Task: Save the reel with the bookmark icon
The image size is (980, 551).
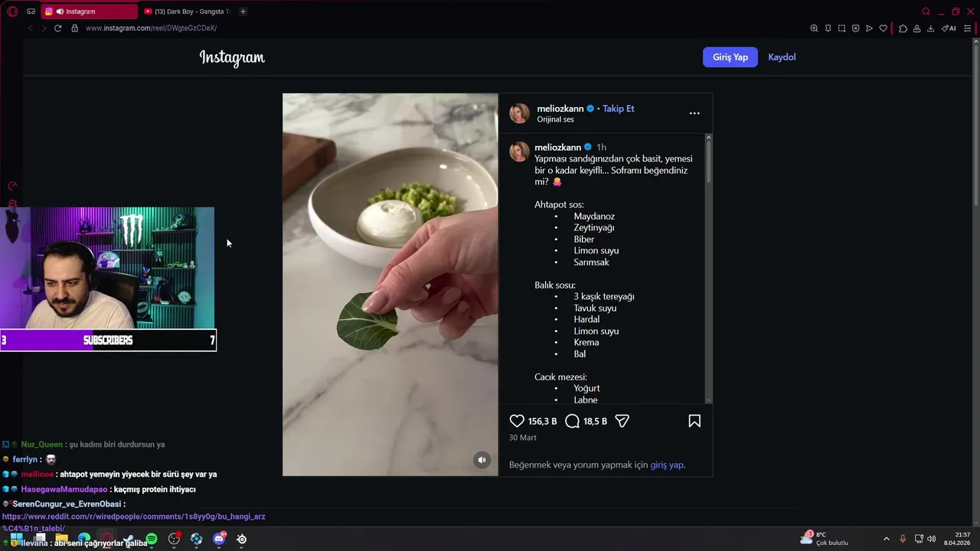Action: pos(694,421)
